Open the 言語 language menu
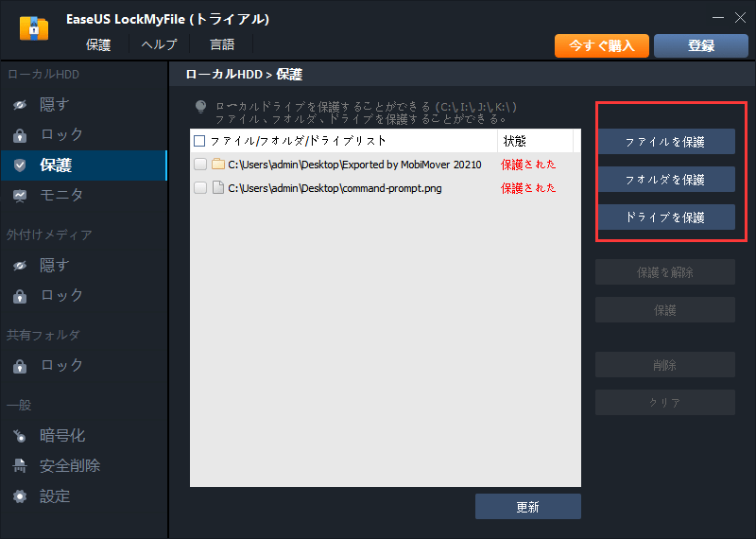The width and height of the screenshot is (756, 539). click(x=222, y=44)
